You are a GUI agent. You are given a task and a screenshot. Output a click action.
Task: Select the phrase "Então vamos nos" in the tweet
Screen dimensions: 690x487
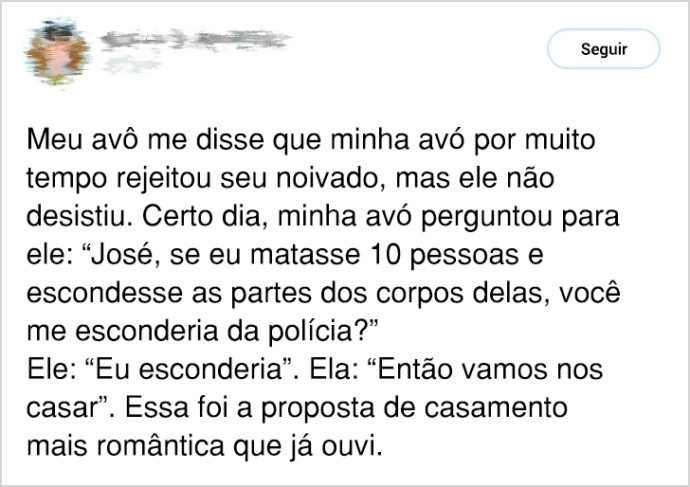[x=490, y=370]
